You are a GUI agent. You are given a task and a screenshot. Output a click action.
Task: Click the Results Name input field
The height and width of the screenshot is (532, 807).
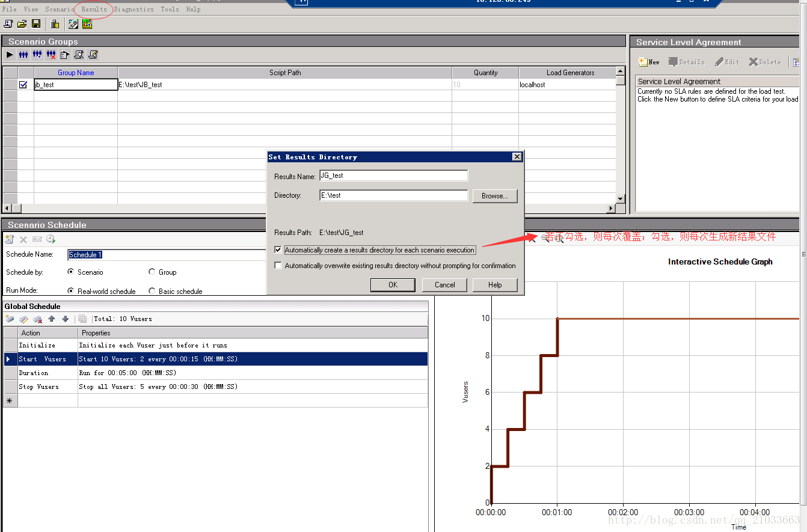[x=394, y=176]
